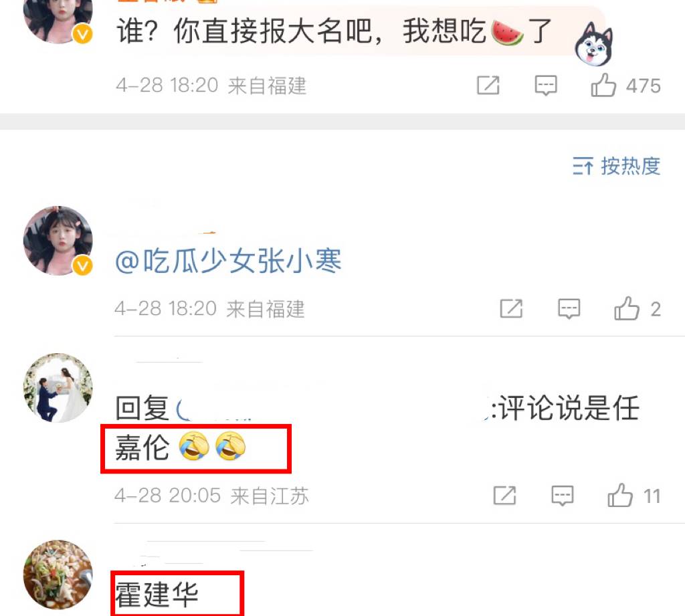This screenshot has width=685, height=616.
Task: Share the 任嘉伦 comment from 江苏
Action: 504,496
